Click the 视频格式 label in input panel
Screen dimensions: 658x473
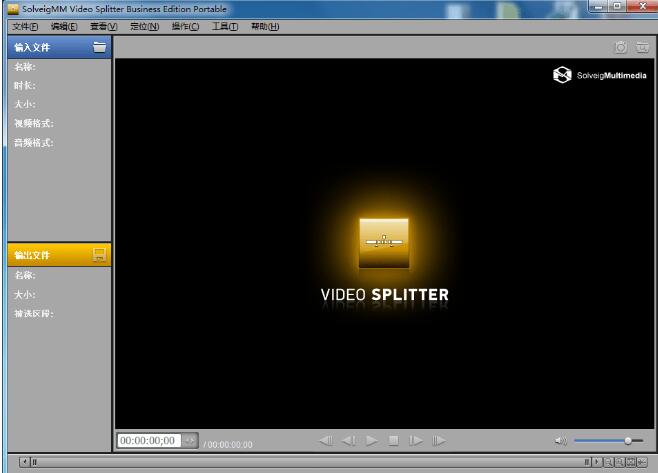[34, 123]
